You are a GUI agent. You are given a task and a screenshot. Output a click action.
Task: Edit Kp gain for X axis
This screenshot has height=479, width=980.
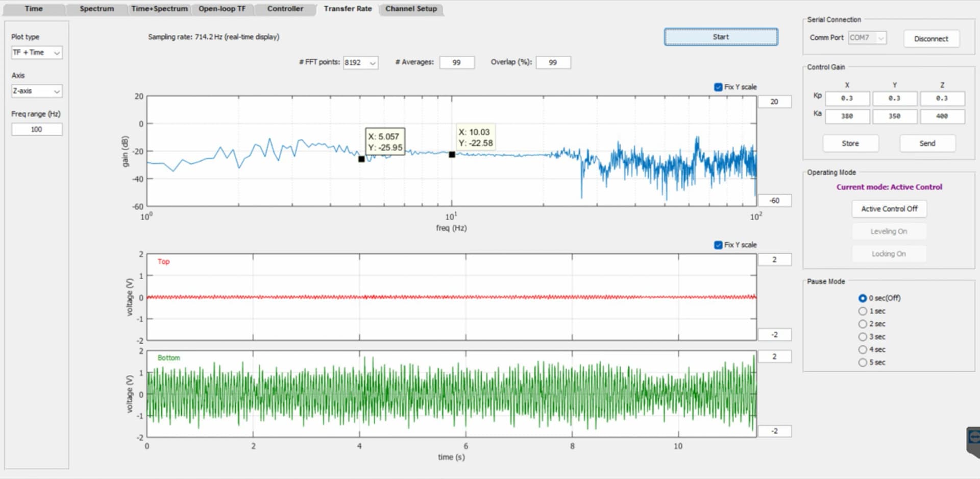point(847,99)
